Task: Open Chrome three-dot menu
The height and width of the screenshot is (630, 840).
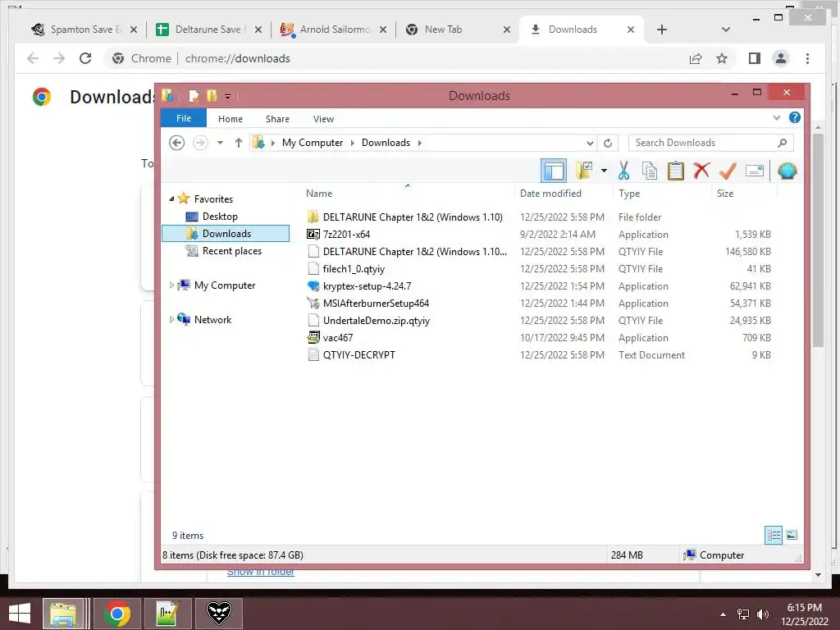Action: click(x=807, y=58)
